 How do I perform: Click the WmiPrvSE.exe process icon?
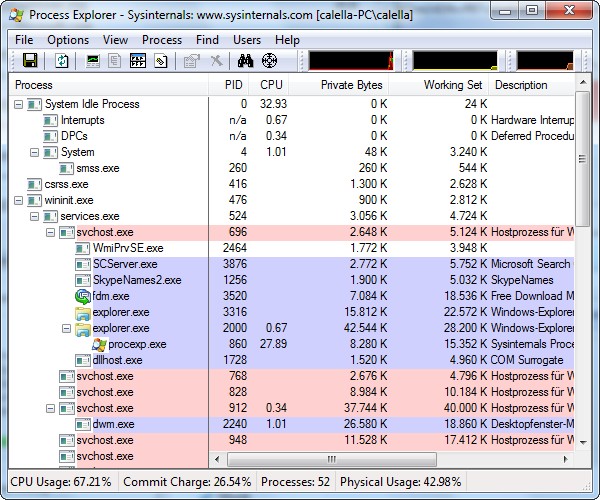point(83,249)
